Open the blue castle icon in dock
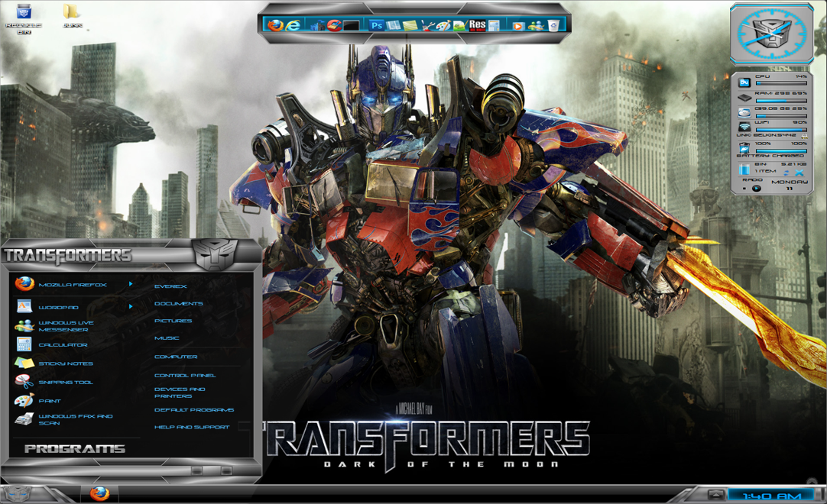 (x=317, y=26)
